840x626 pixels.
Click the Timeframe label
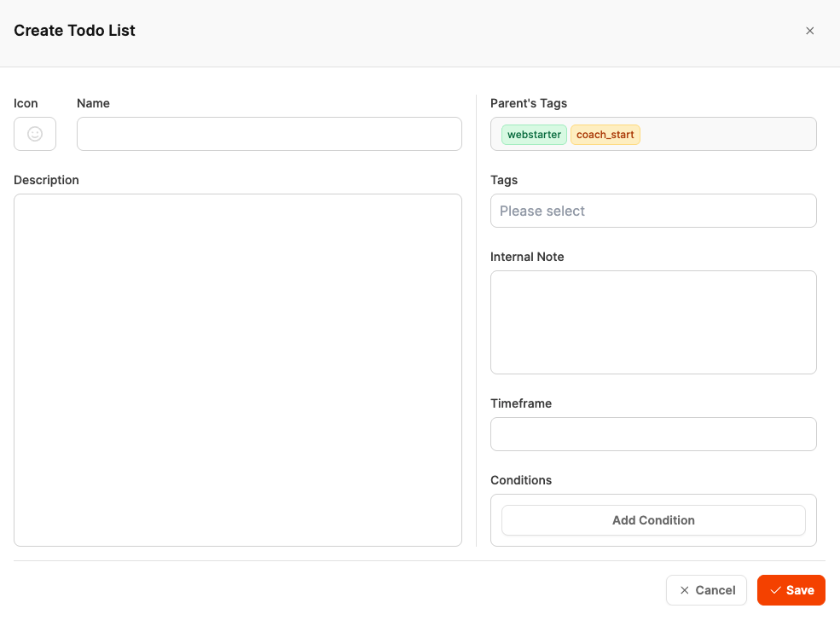[521, 403]
